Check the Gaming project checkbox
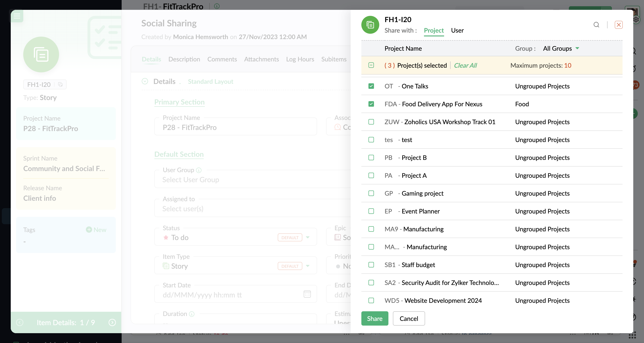 pyautogui.click(x=371, y=193)
